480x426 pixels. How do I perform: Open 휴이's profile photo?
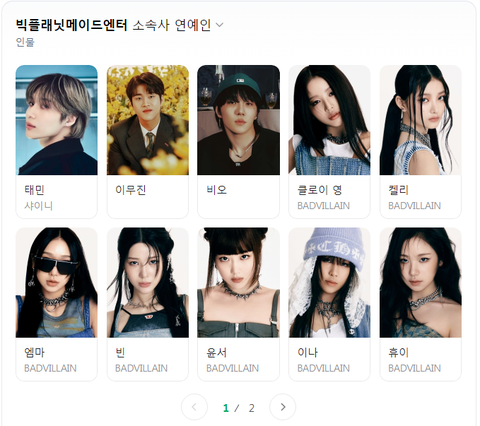[421, 283]
